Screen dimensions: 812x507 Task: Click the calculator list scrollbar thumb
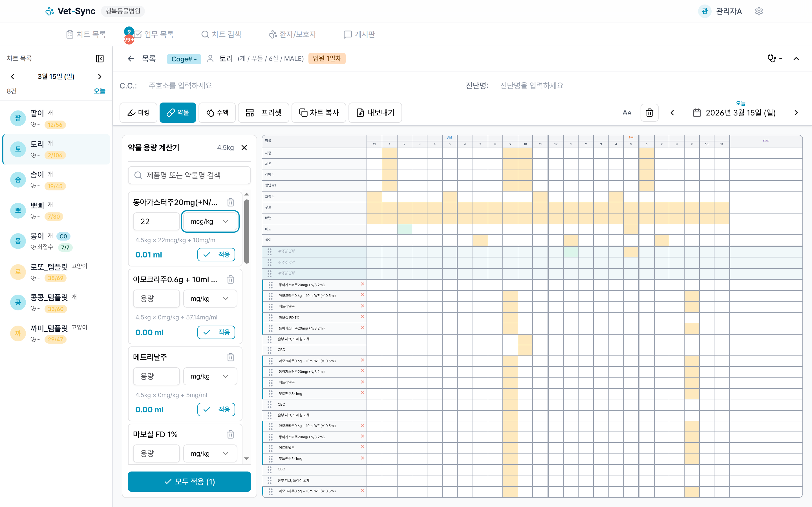point(247,231)
